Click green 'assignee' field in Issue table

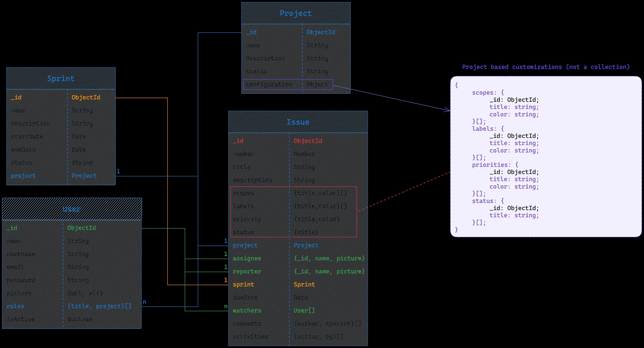point(247,259)
